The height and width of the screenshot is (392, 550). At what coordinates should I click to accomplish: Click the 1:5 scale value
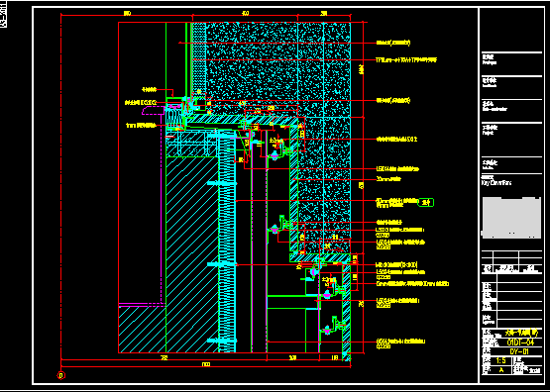(x=500, y=360)
